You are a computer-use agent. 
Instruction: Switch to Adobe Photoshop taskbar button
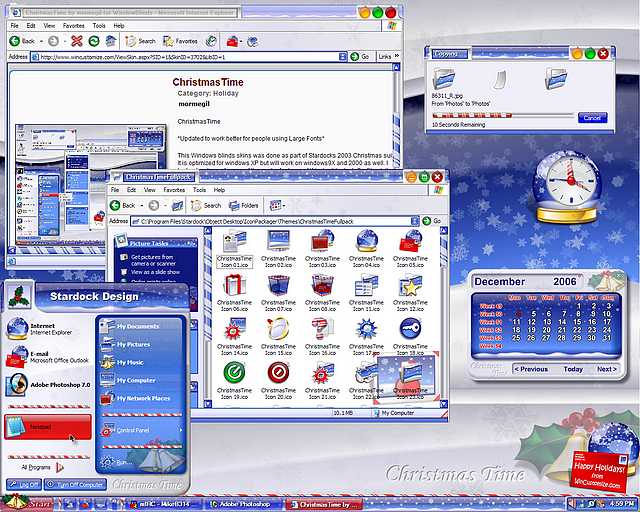(x=244, y=504)
